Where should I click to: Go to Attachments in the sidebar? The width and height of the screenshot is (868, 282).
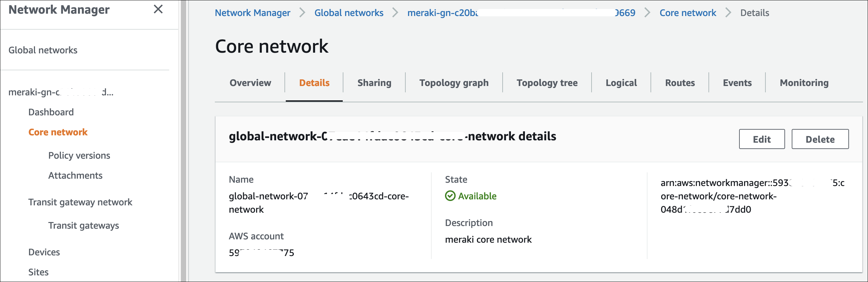click(x=75, y=175)
